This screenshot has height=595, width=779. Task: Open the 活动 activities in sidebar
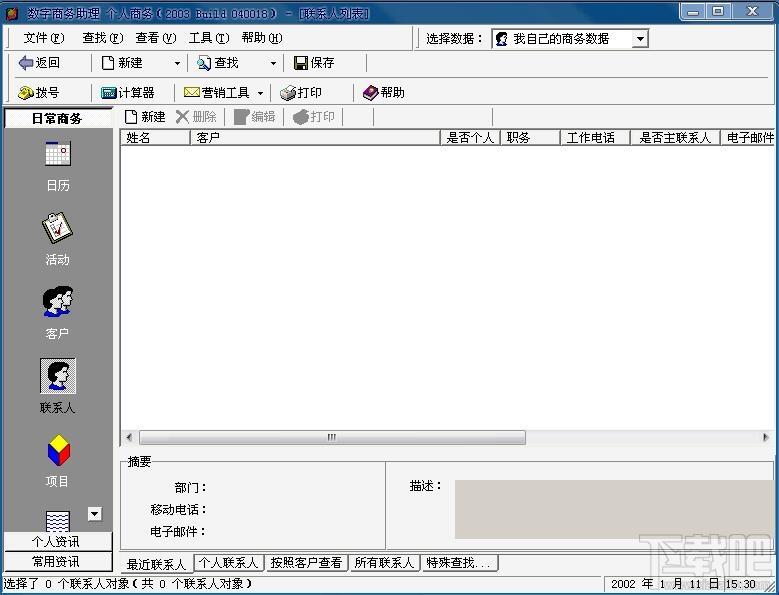(58, 239)
